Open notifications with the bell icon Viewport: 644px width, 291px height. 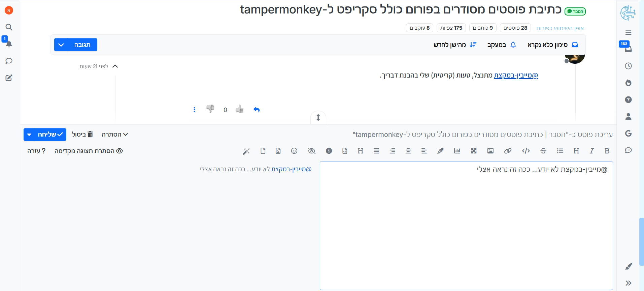click(x=9, y=44)
